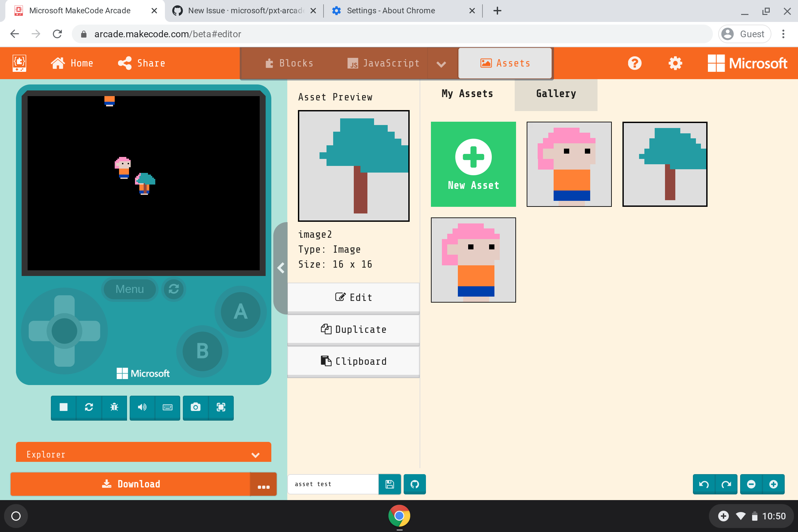The image size is (798, 532).
Task: Switch to the Gallery tab
Action: click(555, 94)
